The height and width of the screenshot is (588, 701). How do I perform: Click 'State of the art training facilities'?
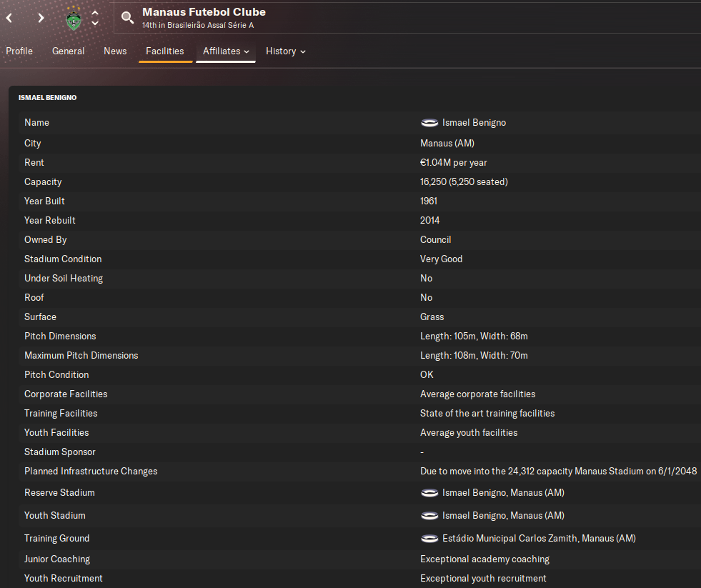[487, 413]
